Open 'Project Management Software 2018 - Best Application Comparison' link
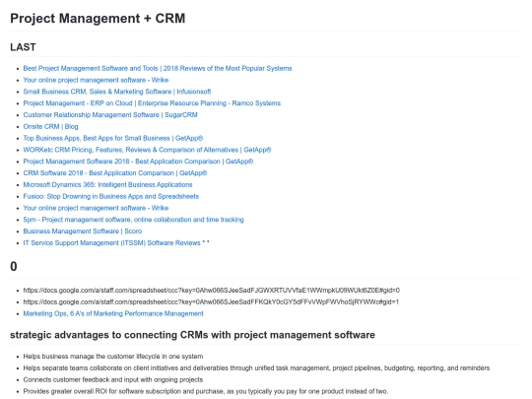This screenshot has height=399, width=532. [x=138, y=162]
